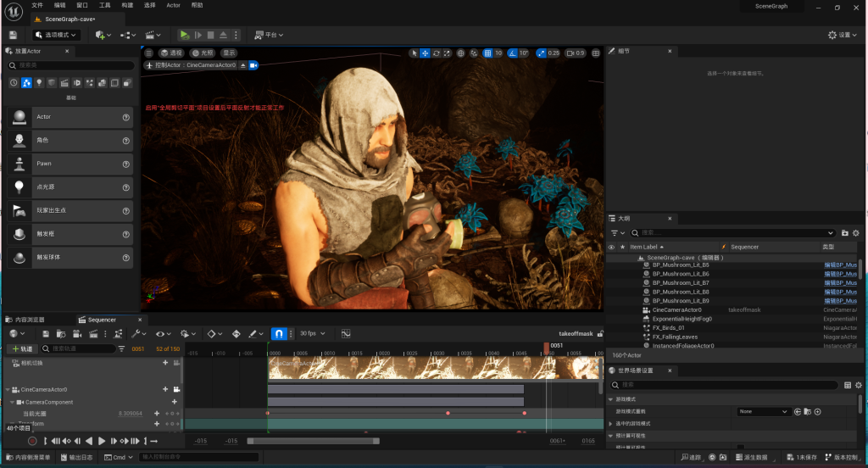
Task: Pick the 玩家出生点 player start actor
Action: pos(70,210)
